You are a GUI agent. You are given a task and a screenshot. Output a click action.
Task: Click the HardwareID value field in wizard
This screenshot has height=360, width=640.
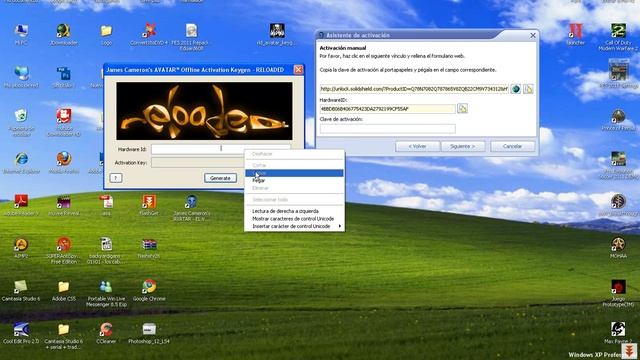(387, 109)
